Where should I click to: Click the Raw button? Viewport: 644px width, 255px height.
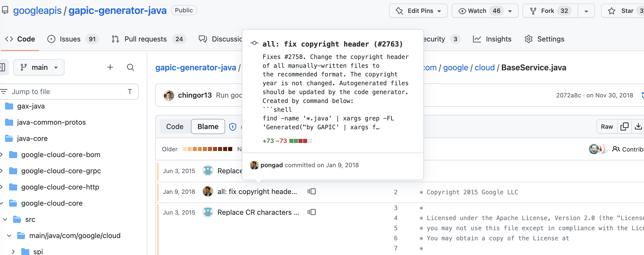point(607,127)
